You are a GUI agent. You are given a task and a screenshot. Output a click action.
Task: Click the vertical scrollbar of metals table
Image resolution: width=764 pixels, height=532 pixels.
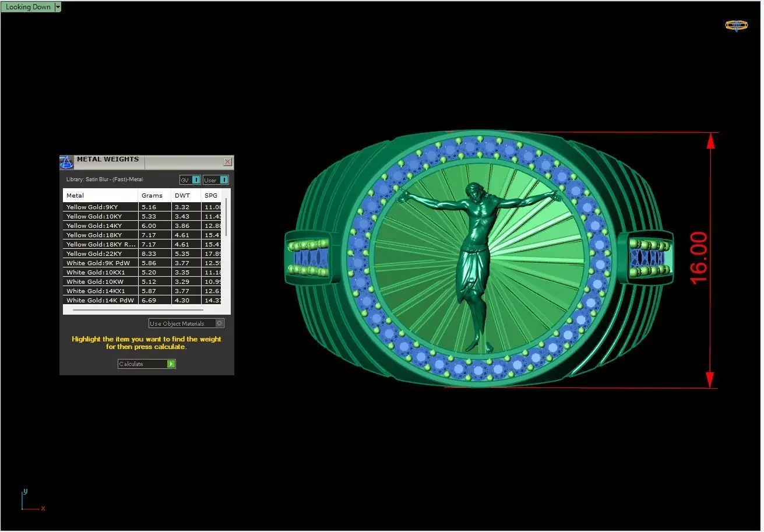tap(226, 217)
